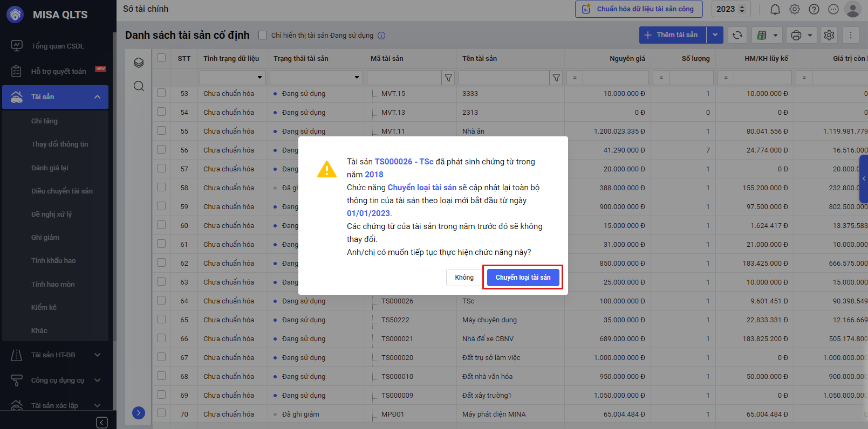The image size is (868, 429).
Task: Click the Không button to cancel
Action: [464, 277]
